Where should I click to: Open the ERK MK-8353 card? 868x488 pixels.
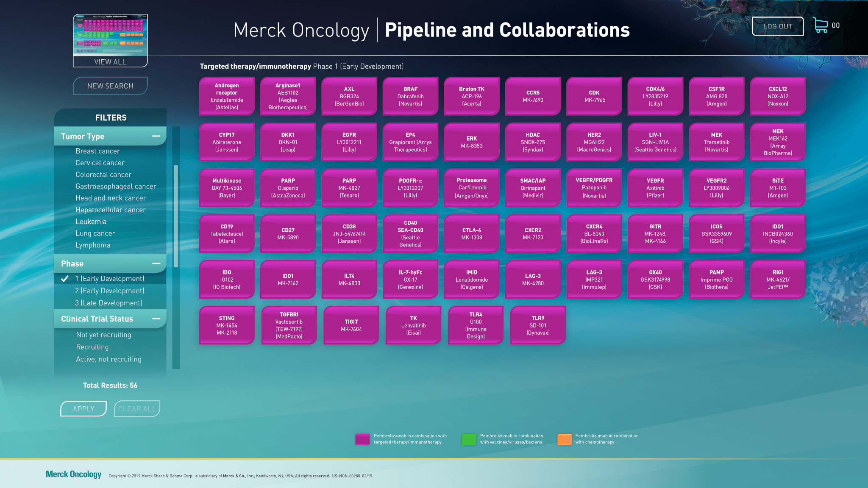click(472, 142)
